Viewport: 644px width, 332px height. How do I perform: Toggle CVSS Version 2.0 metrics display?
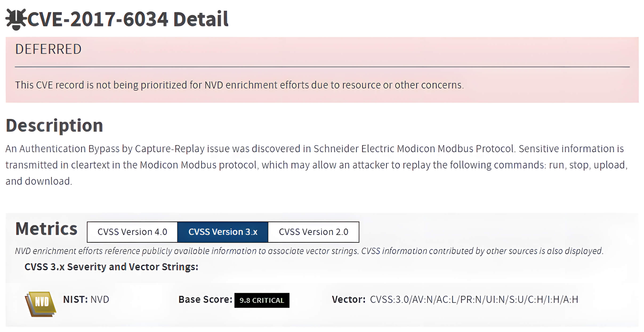point(313,232)
